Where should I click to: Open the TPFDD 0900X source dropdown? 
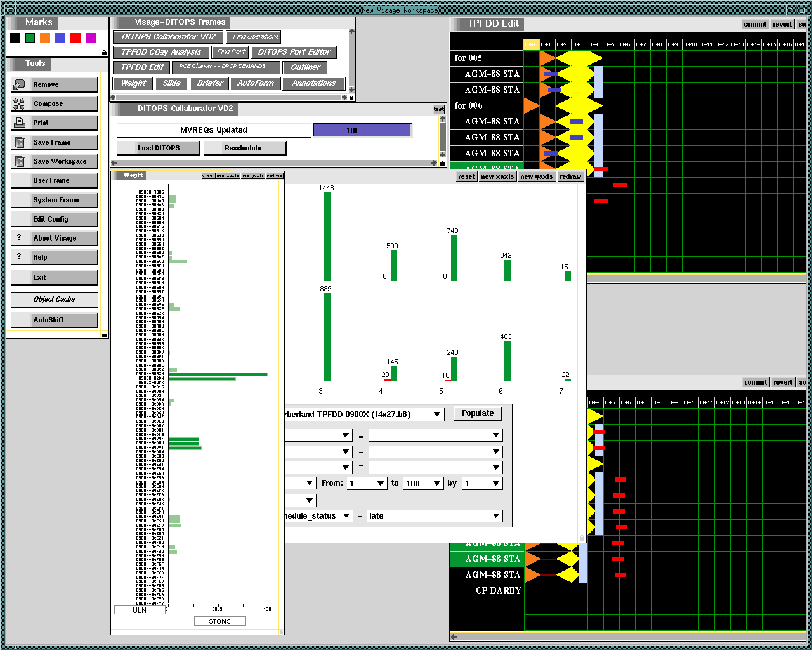tap(436, 415)
